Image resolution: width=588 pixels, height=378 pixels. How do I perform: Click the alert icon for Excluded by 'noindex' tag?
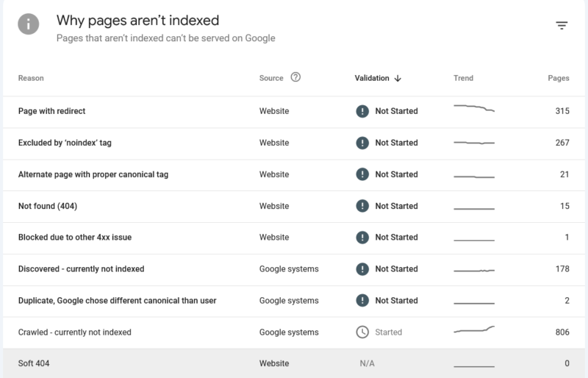[x=362, y=143]
